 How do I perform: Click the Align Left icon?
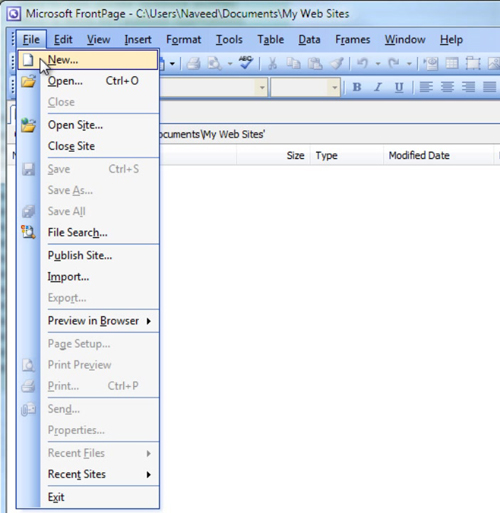[x=426, y=87]
